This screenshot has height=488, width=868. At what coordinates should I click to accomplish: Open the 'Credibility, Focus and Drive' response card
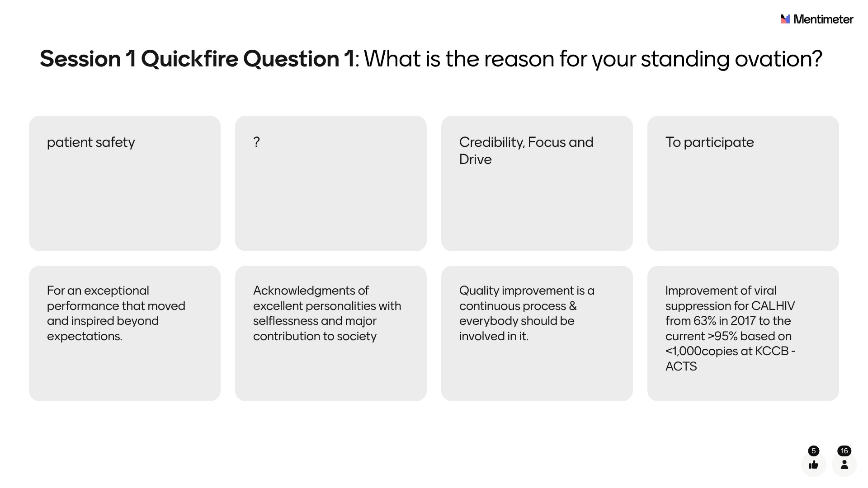[537, 183]
